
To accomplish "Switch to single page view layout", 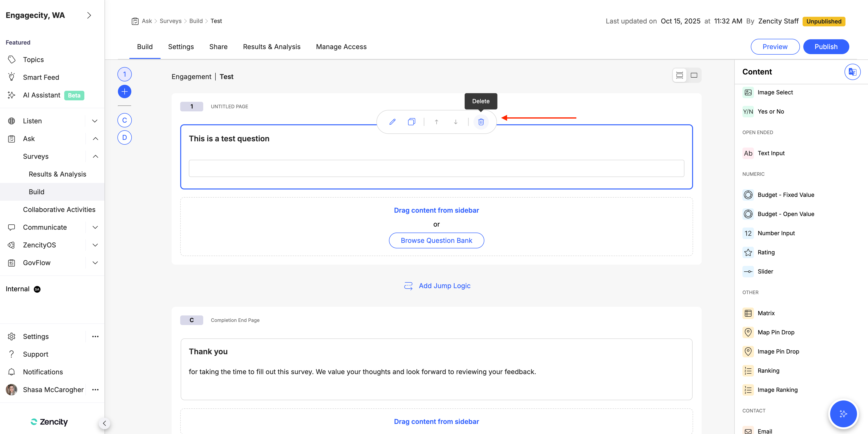I will click(x=694, y=75).
